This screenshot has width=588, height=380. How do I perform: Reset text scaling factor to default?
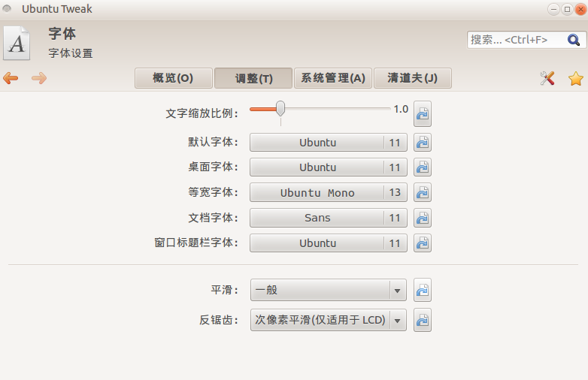coord(423,114)
